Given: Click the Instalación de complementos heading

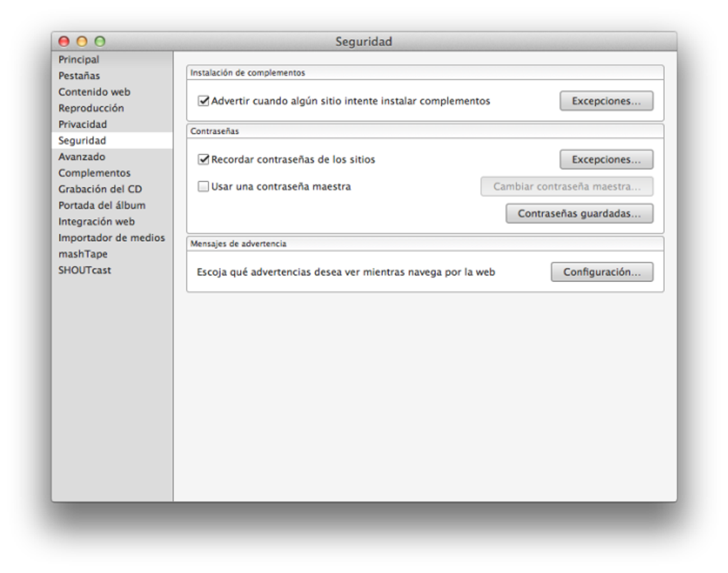Looking at the screenshot, I should [x=248, y=73].
